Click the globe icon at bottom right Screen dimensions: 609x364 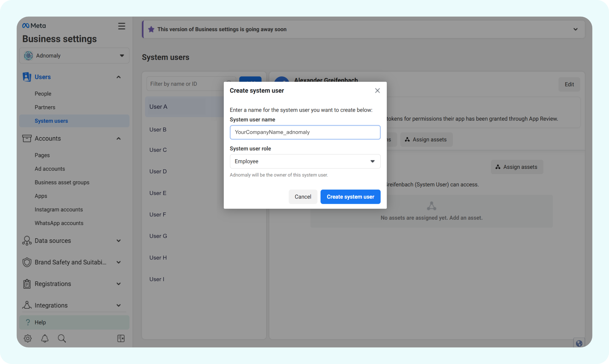(x=579, y=343)
